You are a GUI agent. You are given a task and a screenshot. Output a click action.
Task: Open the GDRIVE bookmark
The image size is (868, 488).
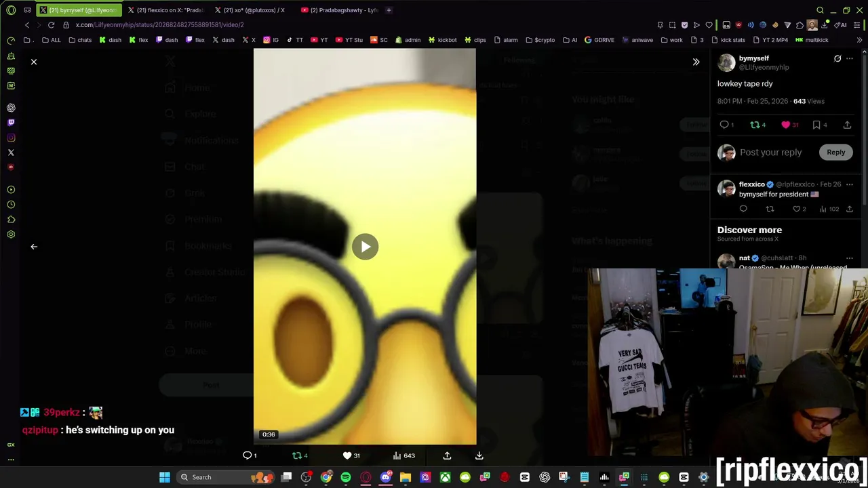pyautogui.click(x=599, y=40)
